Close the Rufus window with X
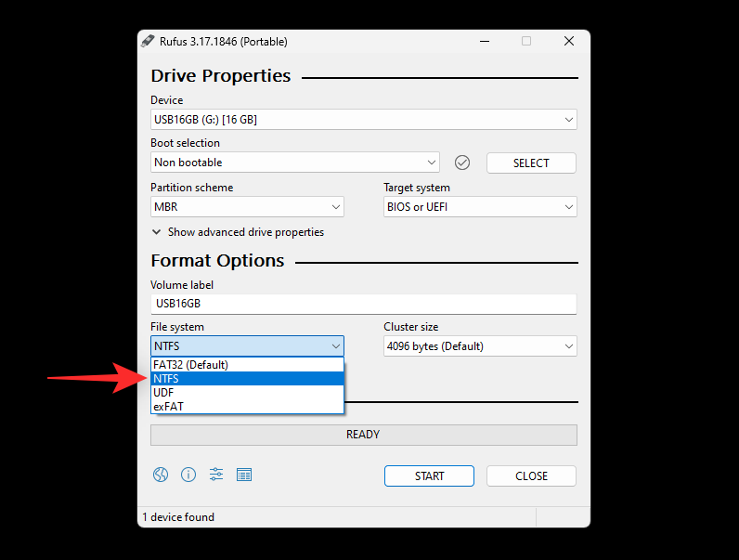 point(569,42)
